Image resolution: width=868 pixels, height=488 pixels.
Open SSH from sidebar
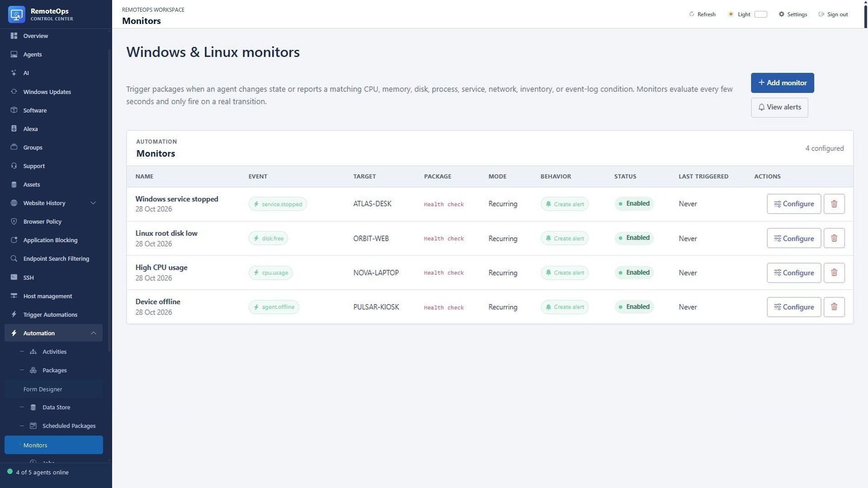[x=53, y=277]
